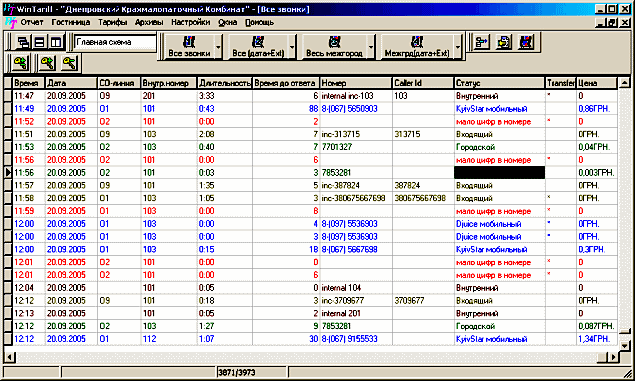Screen dimensions: 635x381
Task: Click the key icon with green arrow
Action: (x=20, y=63)
